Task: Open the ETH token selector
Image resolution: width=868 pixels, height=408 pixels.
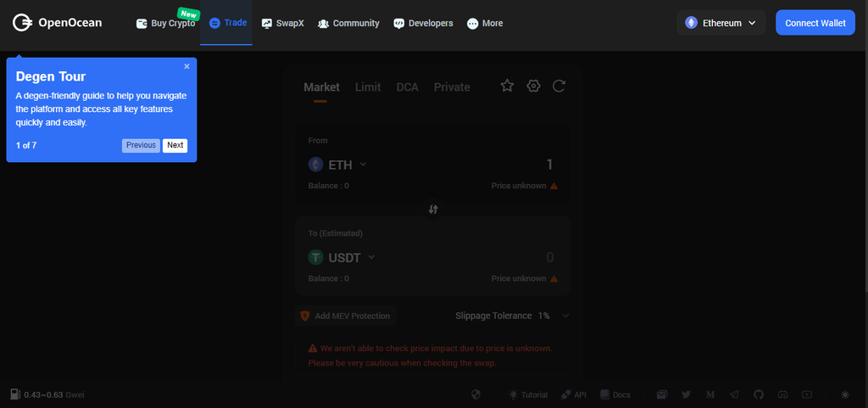Action: tap(337, 165)
